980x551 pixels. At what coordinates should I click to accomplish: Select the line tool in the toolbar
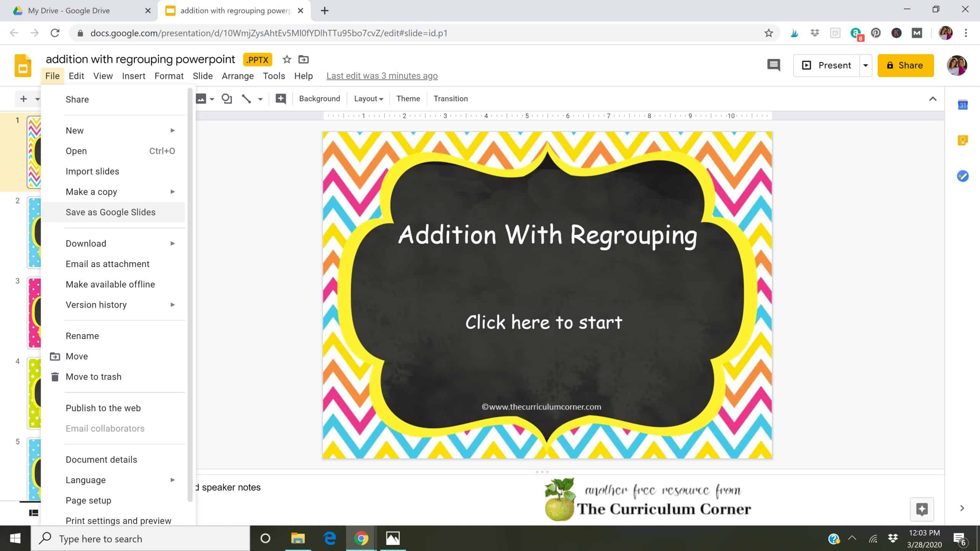pyautogui.click(x=247, y=98)
